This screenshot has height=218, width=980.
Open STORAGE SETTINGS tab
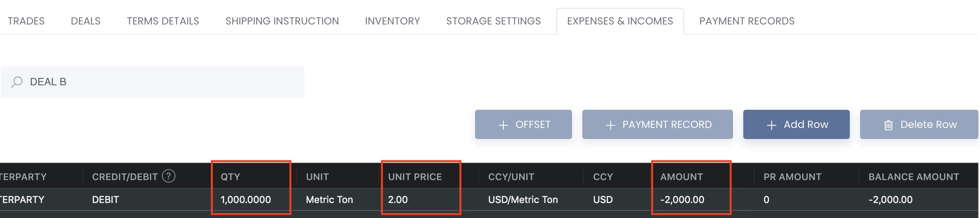tap(494, 21)
